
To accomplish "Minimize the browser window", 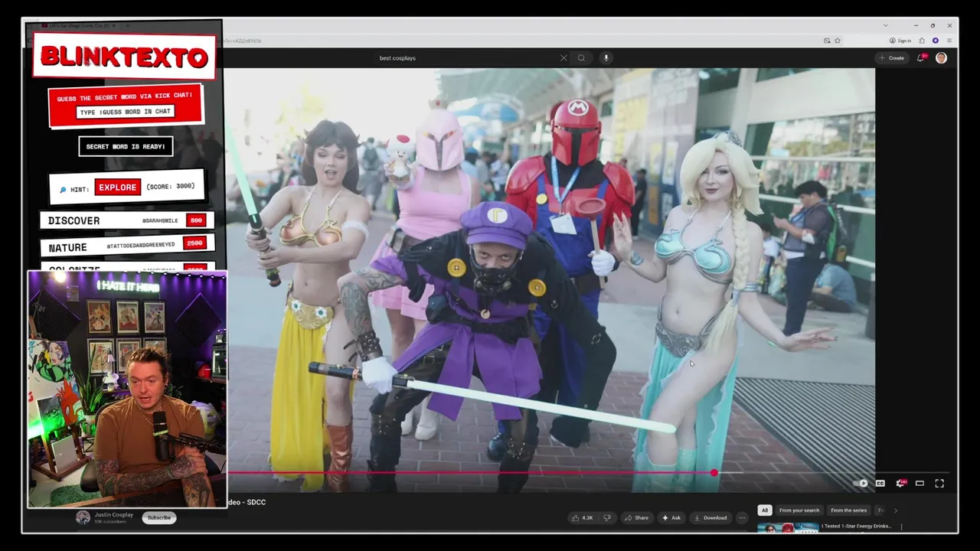I will (x=916, y=25).
